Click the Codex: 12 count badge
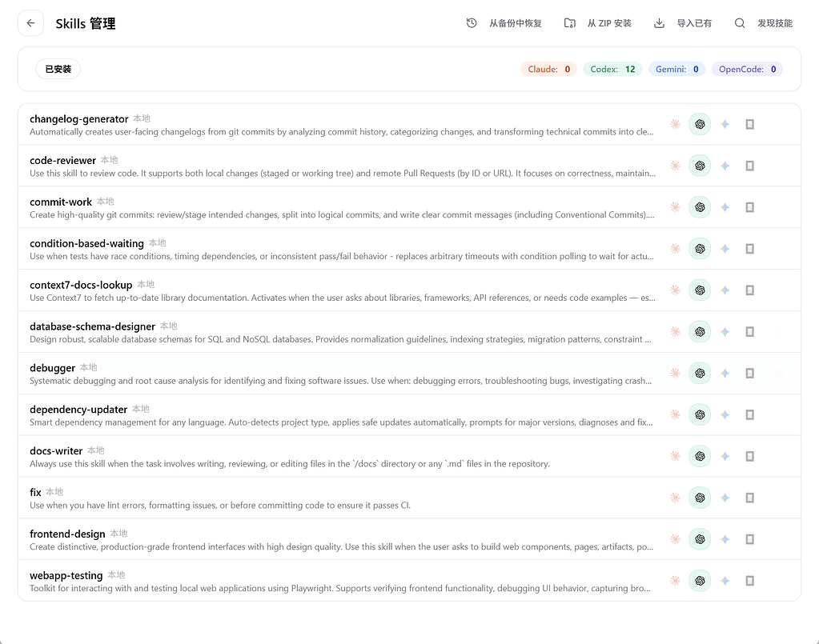The width and height of the screenshot is (819, 644). (x=612, y=69)
